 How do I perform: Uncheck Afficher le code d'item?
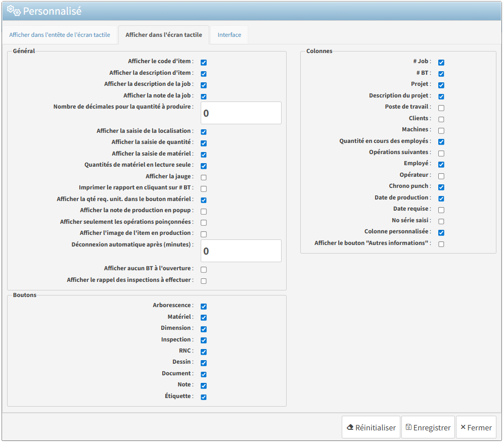[x=204, y=63]
